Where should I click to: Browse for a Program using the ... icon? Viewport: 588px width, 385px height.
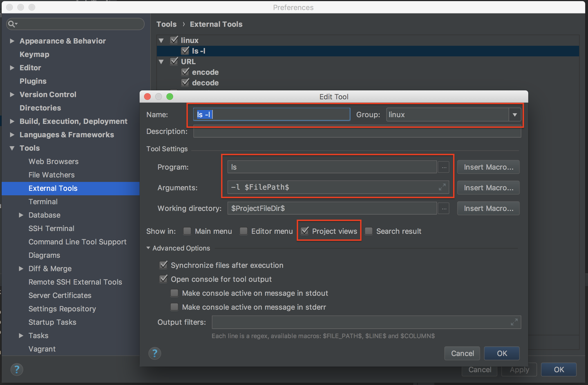click(443, 167)
